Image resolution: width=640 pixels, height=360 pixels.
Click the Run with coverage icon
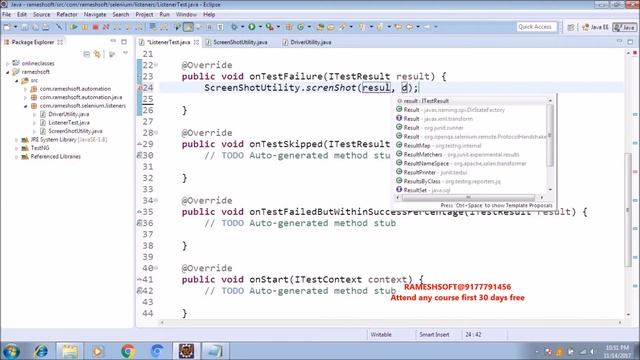coord(269,27)
